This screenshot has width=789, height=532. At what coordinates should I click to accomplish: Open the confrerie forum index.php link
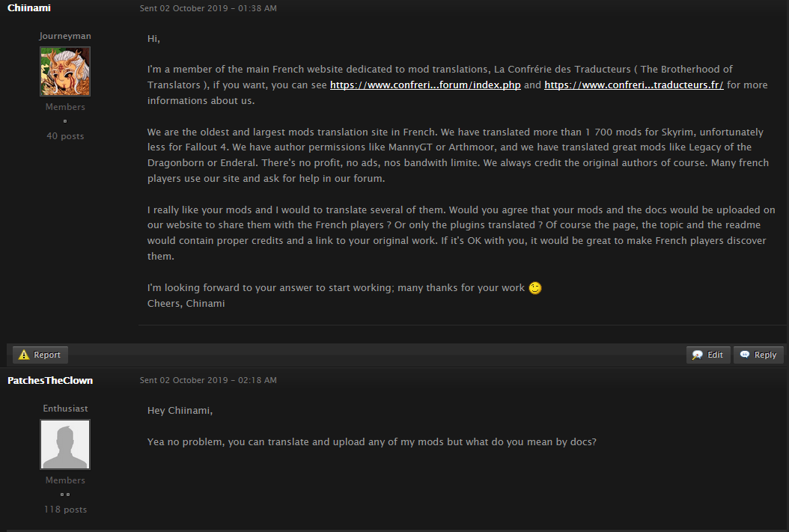click(425, 85)
